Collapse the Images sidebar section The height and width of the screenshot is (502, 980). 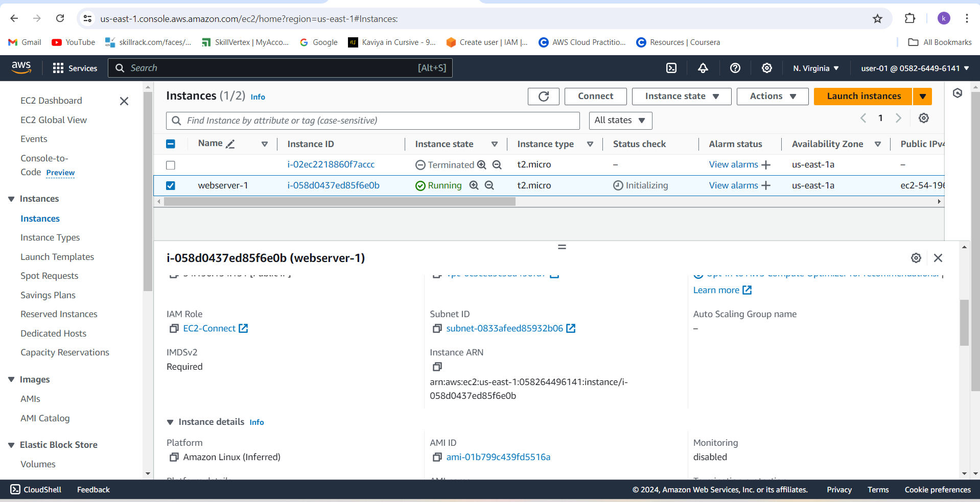(11, 379)
